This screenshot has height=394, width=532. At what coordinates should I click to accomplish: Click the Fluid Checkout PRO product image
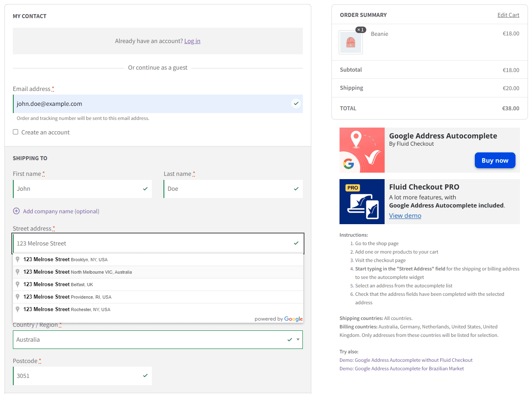coord(362,202)
